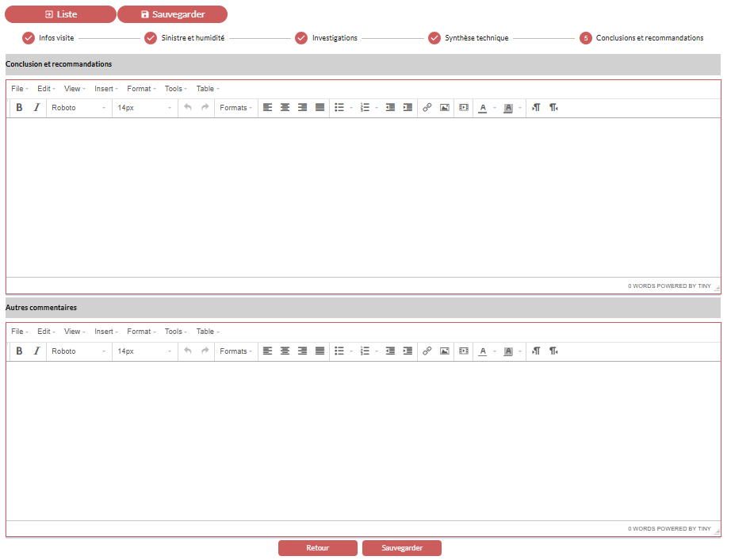
Task: Click inside Conclusion et recommandations text area
Action: [x=363, y=198]
